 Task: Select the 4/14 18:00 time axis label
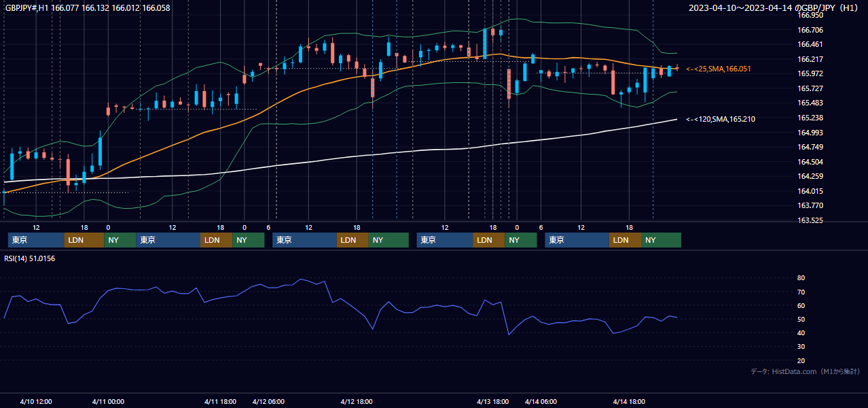pyautogui.click(x=629, y=402)
